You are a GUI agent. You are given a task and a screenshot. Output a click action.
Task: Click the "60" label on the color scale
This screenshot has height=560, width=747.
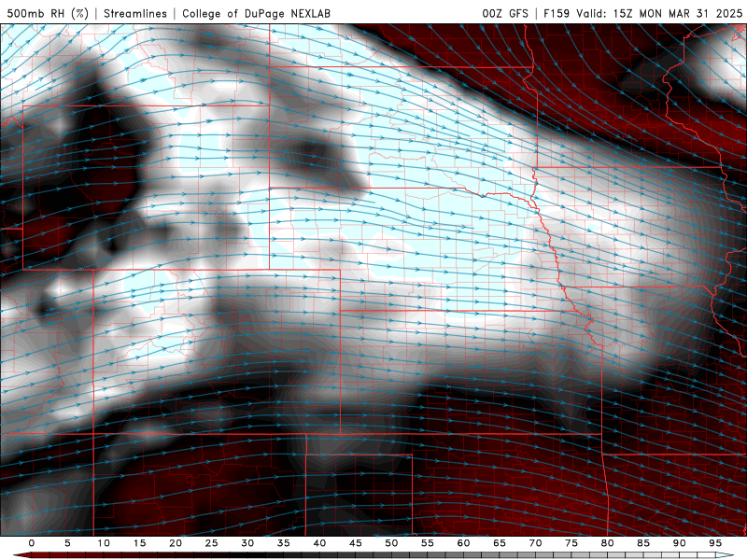(x=463, y=543)
